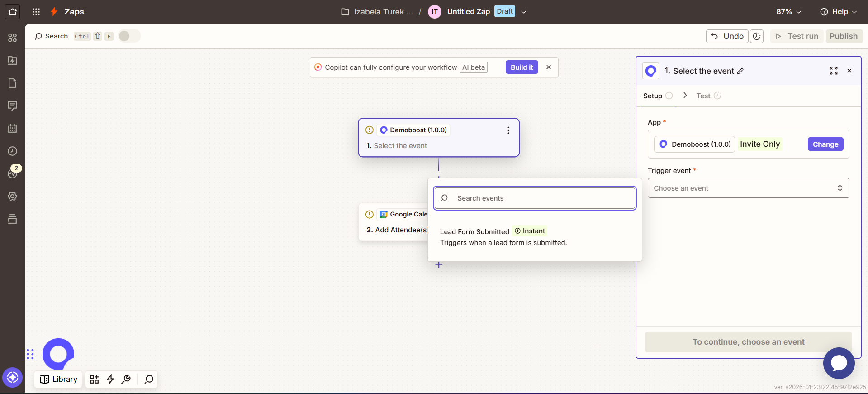The image size is (868, 394).
Task: Select the Untitled Zap title
Action: point(469,12)
